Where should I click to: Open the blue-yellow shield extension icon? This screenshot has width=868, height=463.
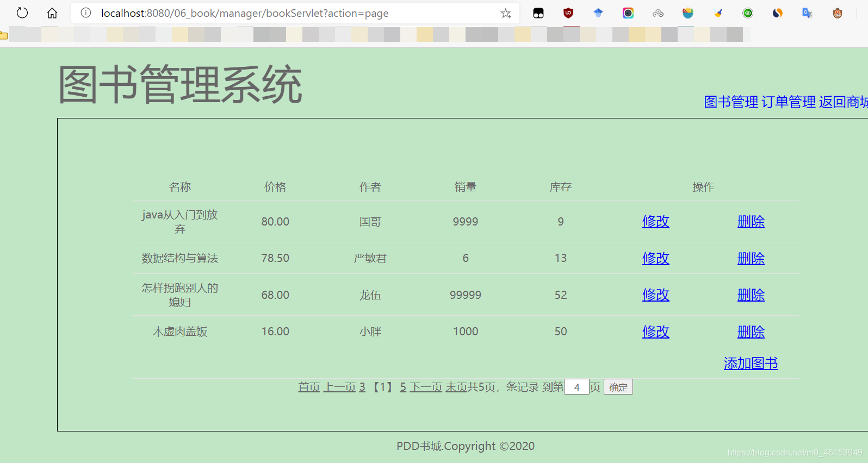pos(688,13)
